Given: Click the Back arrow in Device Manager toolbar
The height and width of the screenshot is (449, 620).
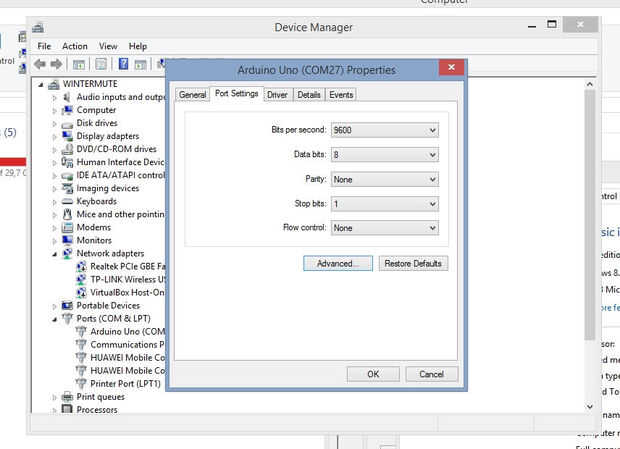Looking at the screenshot, I should 40,64.
